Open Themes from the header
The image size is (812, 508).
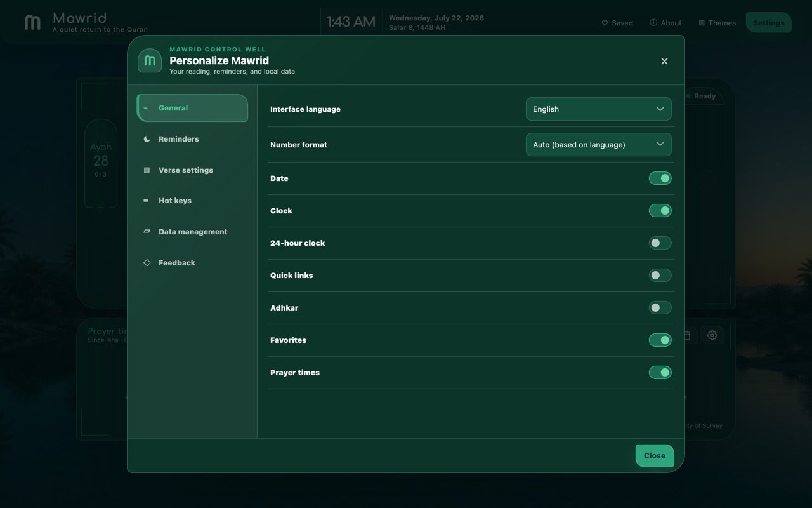point(717,23)
